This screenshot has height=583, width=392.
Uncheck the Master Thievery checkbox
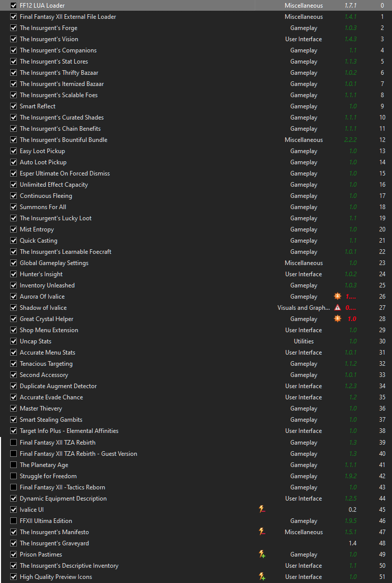coord(13,408)
